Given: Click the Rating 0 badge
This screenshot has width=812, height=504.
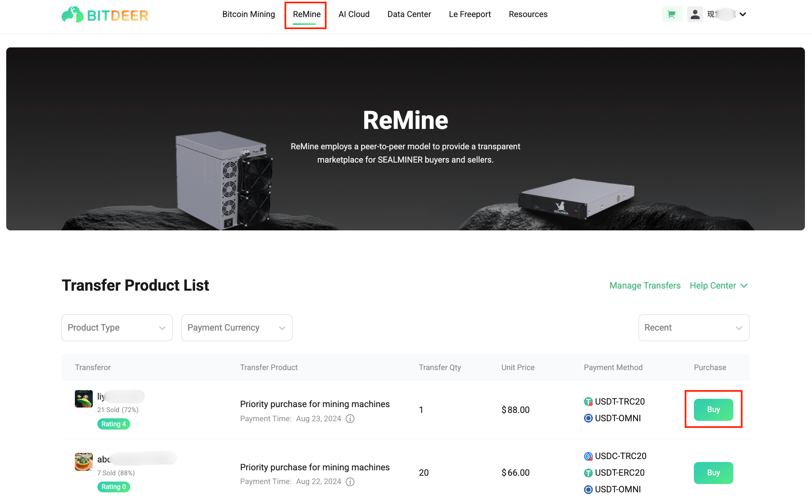Looking at the screenshot, I should (114, 487).
